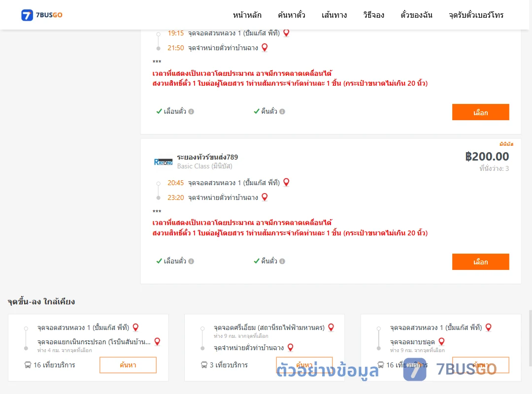Click the 21:50 arrival time

[x=175, y=48]
